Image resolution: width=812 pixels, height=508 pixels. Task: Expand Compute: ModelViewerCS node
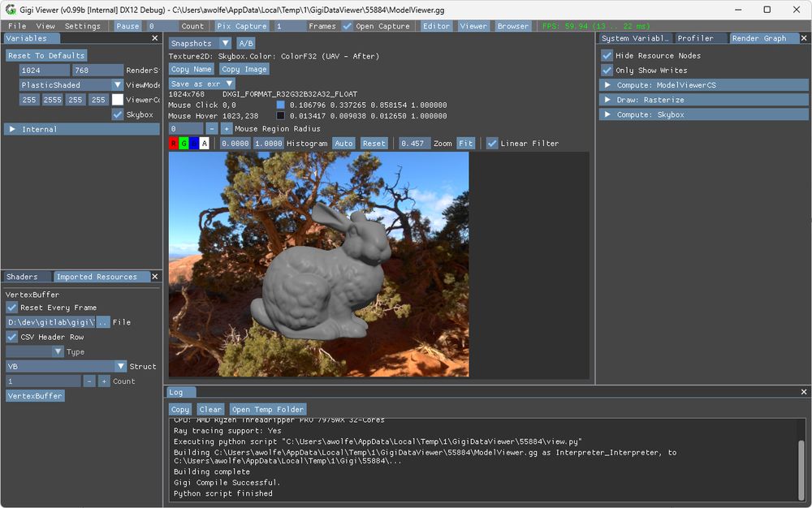[x=704, y=85]
